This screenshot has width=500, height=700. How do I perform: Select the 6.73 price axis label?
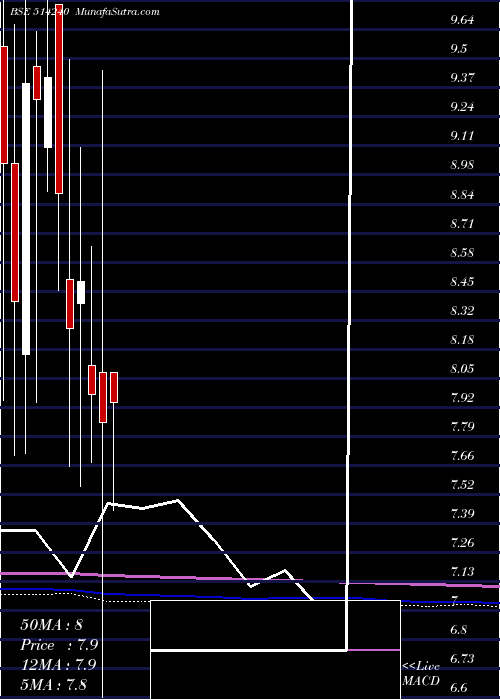tap(462, 660)
